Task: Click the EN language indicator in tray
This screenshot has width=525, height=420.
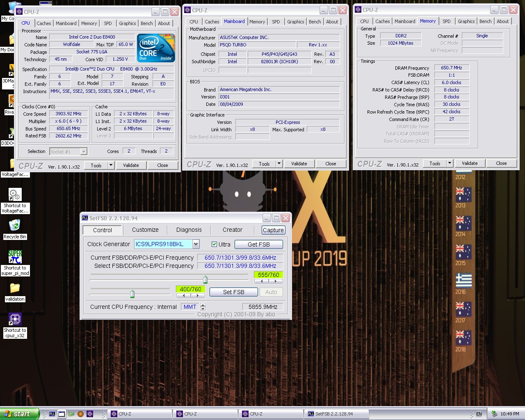Action: pyautogui.click(x=479, y=414)
